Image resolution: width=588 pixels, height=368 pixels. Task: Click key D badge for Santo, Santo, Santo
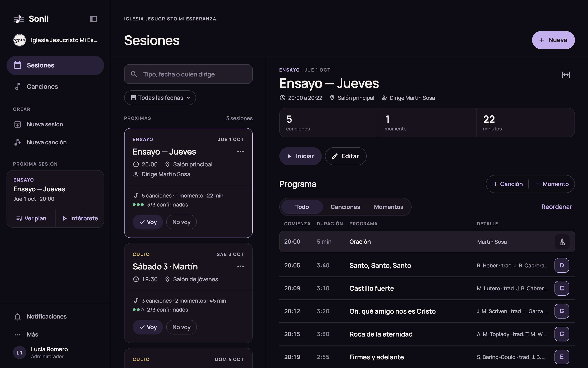pos(561,265)
